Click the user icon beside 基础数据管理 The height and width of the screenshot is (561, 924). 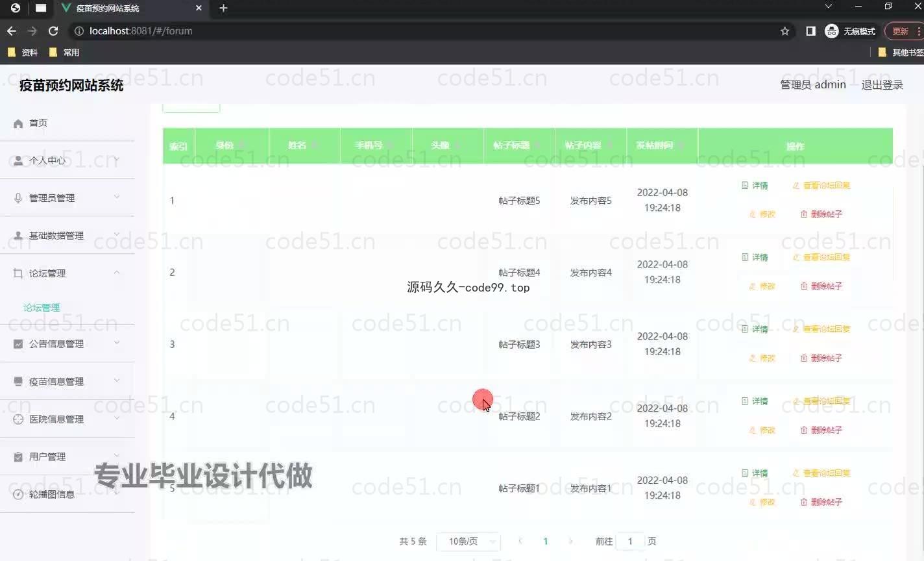click(x=18, y=236)
